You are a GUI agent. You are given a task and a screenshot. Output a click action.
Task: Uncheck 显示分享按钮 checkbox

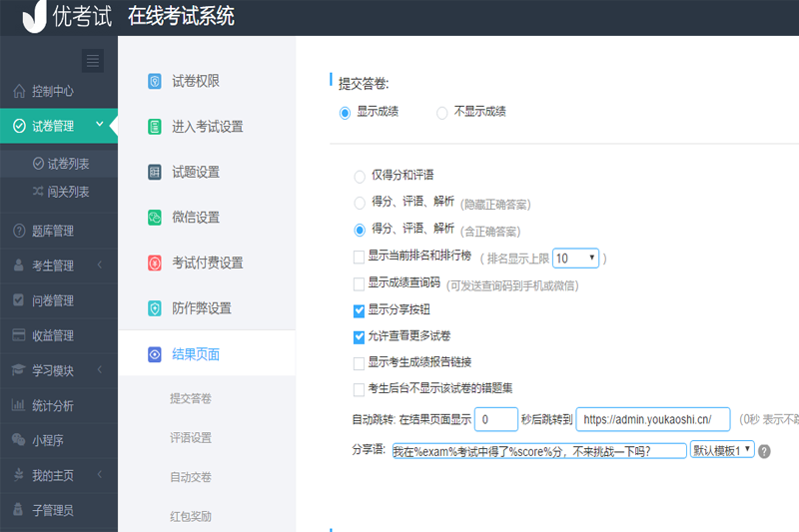(360, 310)
